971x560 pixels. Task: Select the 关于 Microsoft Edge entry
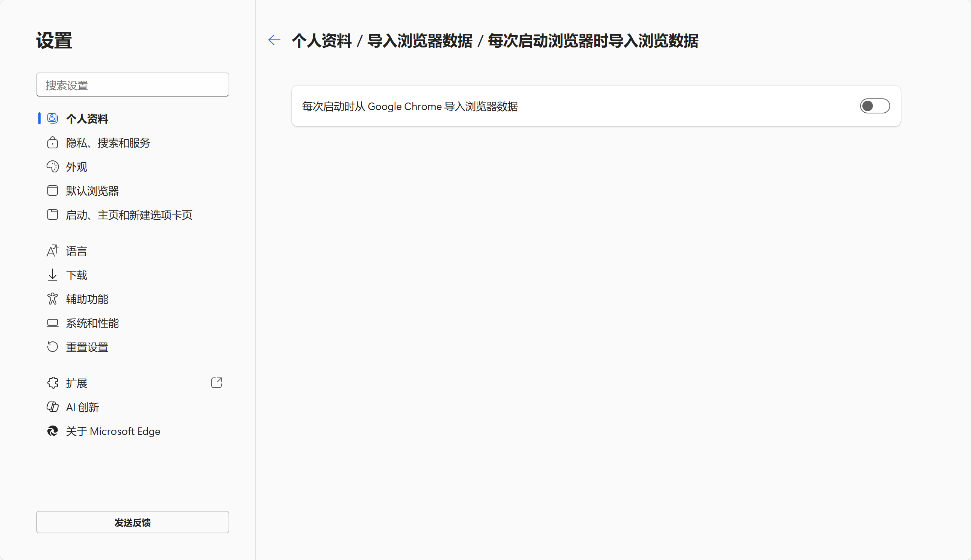(x=113, y=431)
